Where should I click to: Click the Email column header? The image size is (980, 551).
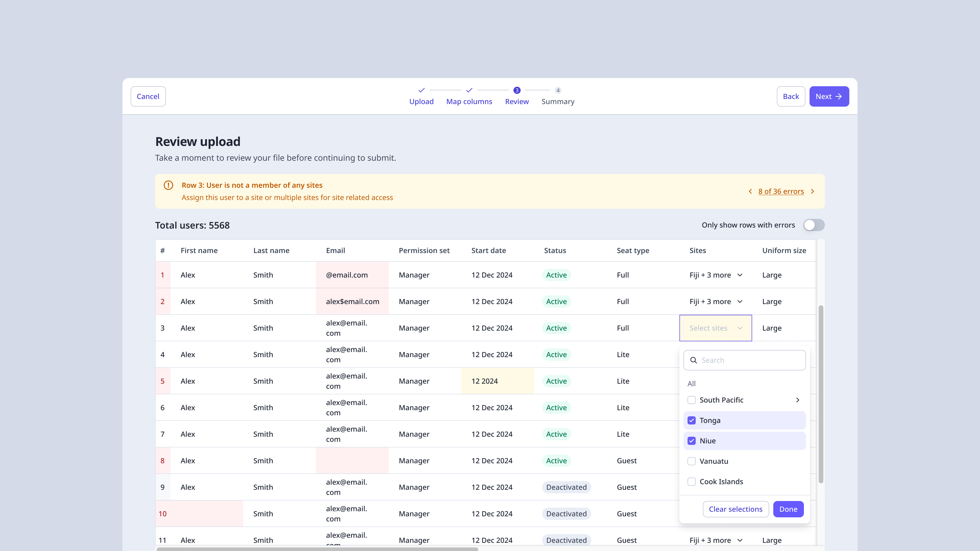click(x=335, y=251)
